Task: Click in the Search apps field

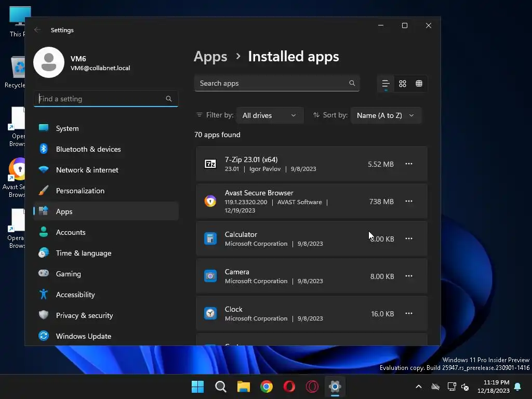Action: coord(277,83)
